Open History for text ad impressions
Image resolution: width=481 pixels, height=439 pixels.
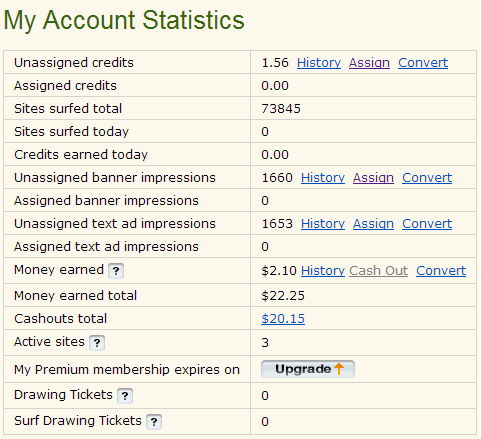pyautogui.click(x=323, y=224)
